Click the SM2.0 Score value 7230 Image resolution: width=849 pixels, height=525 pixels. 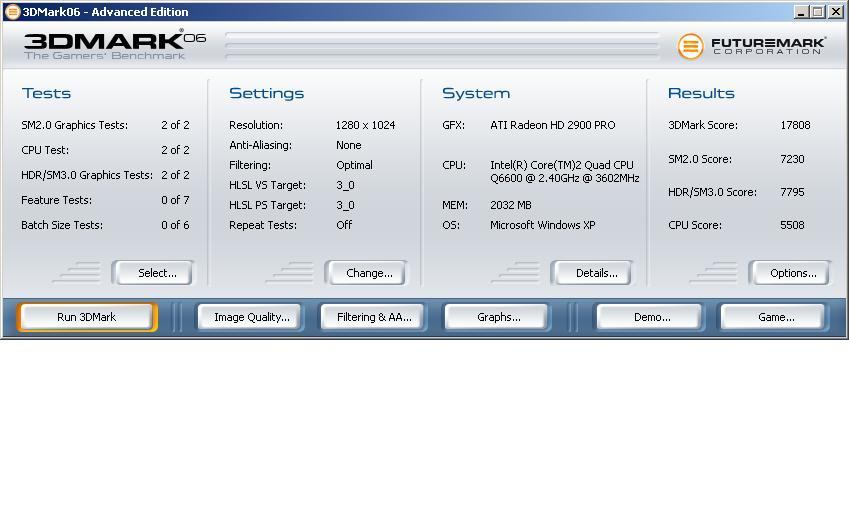pos(792,159)
